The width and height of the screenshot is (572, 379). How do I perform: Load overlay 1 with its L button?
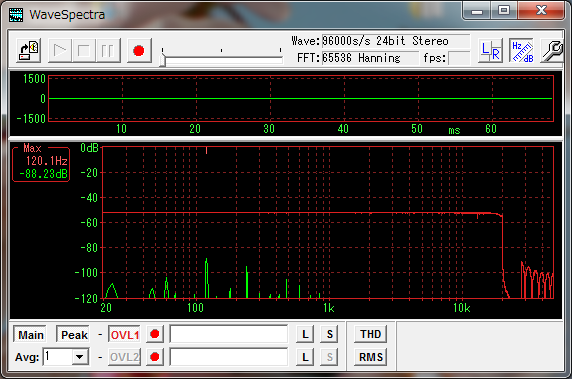(305, 334)
